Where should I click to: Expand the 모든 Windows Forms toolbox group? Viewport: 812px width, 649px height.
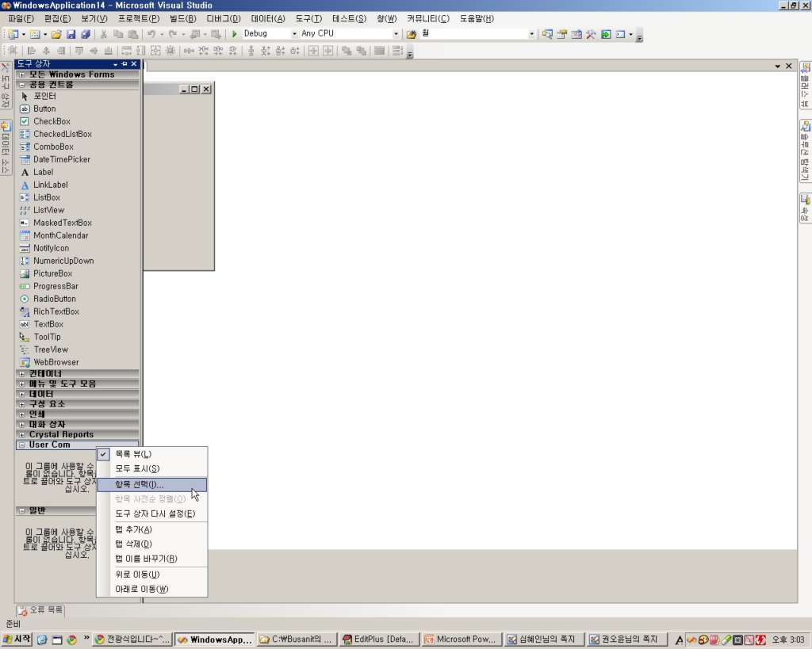pos(21,74)
